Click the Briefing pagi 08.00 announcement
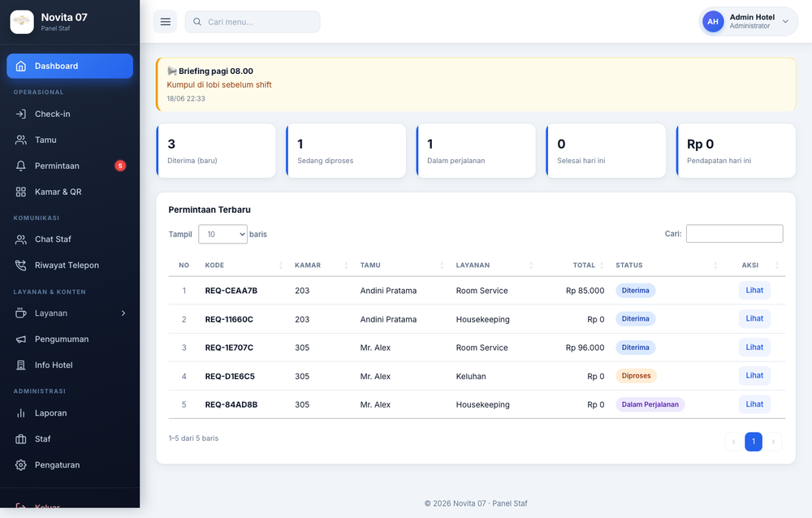 click(x=476, y=84)
